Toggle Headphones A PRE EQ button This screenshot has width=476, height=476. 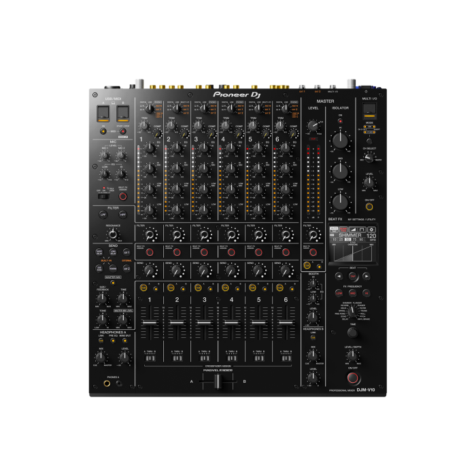(113, 341)
